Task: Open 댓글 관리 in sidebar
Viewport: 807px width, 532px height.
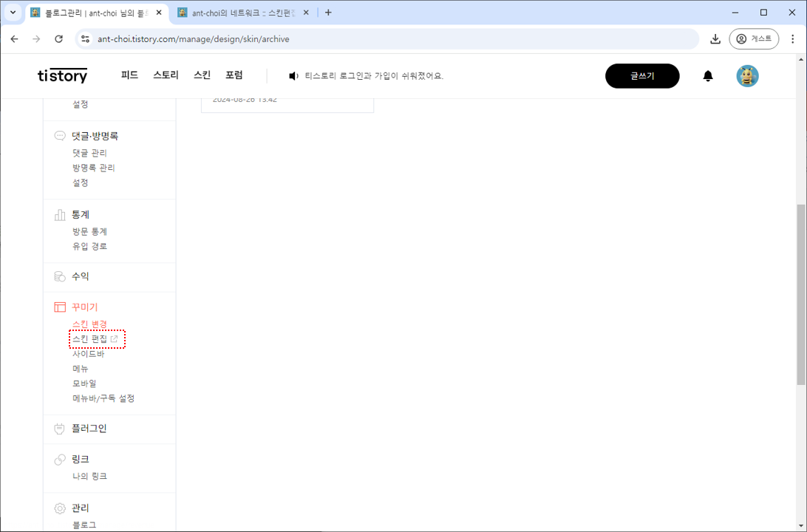Action: (89, 153)
